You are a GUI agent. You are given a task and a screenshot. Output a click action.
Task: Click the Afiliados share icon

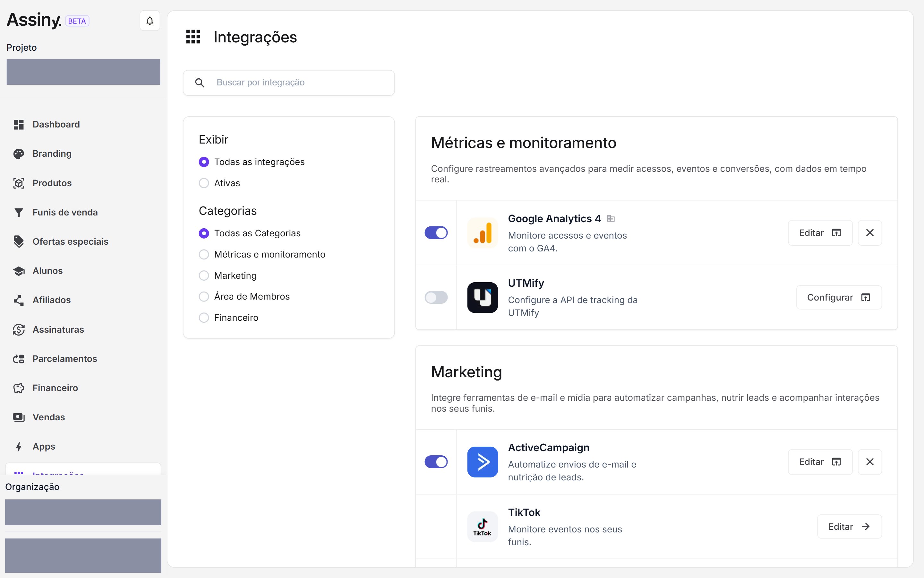pyautogui.click(x=19, y=300)
